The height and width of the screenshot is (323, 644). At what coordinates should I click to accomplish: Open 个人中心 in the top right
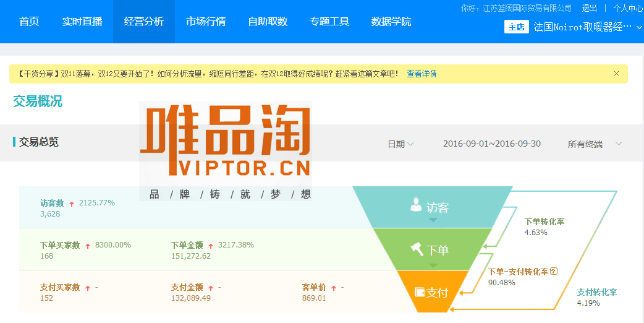pyautogui.click(x=628, y=8)
